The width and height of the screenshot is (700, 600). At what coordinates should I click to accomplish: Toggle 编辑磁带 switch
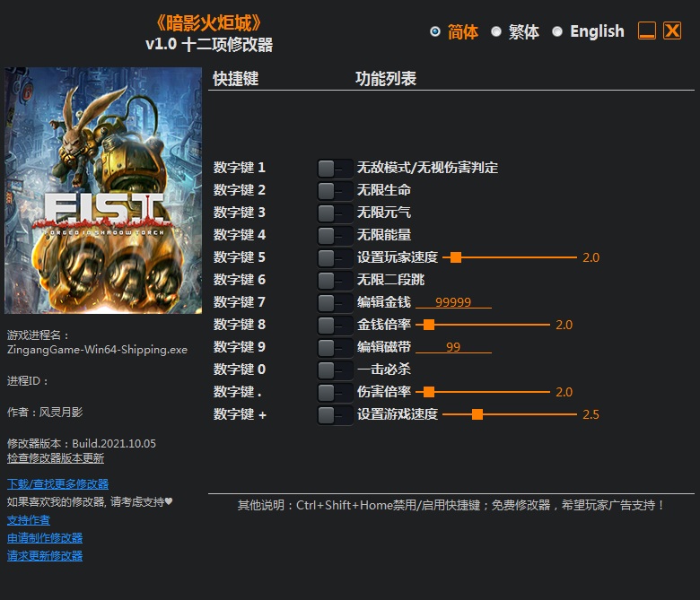point(336,347)
